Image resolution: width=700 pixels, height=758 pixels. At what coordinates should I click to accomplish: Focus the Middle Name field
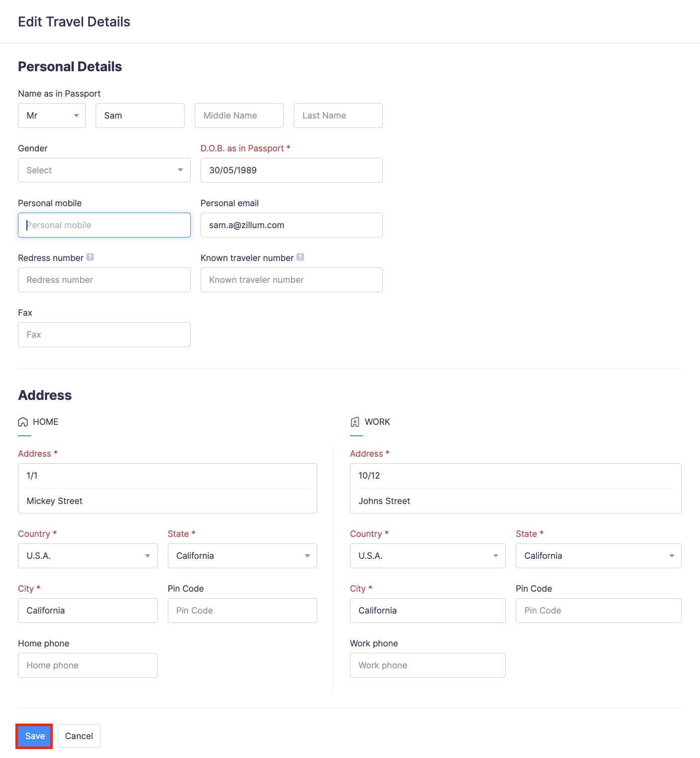click(x=239, y=116)
